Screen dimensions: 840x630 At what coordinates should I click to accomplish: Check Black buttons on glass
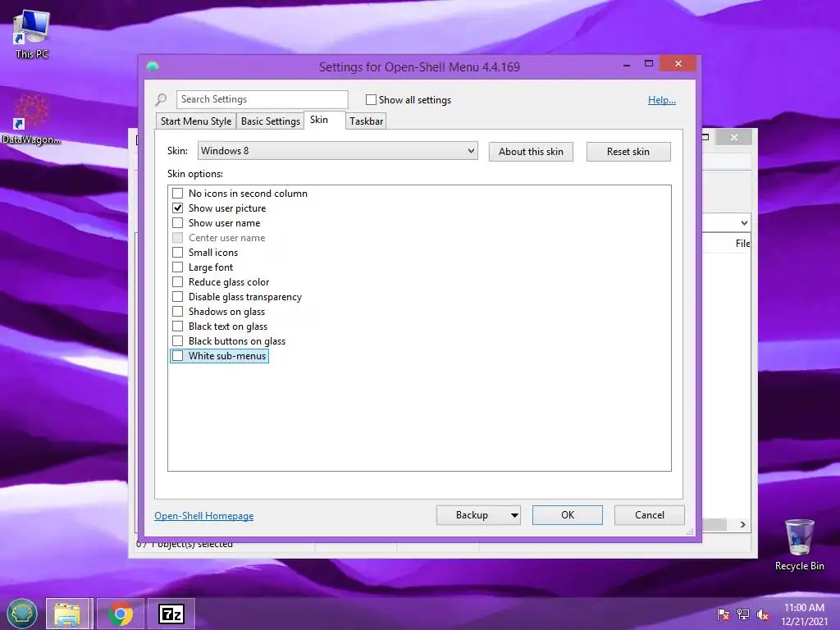tap(178, 340)
